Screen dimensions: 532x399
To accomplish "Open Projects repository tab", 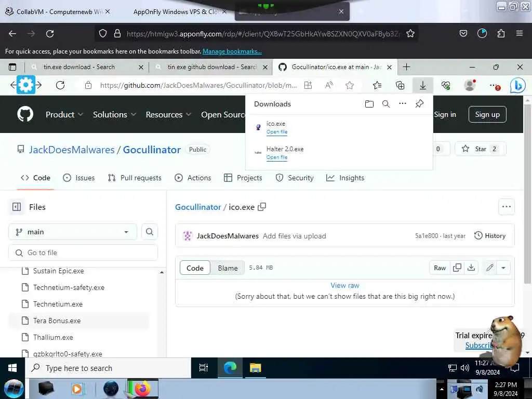I will coord(243,178).
